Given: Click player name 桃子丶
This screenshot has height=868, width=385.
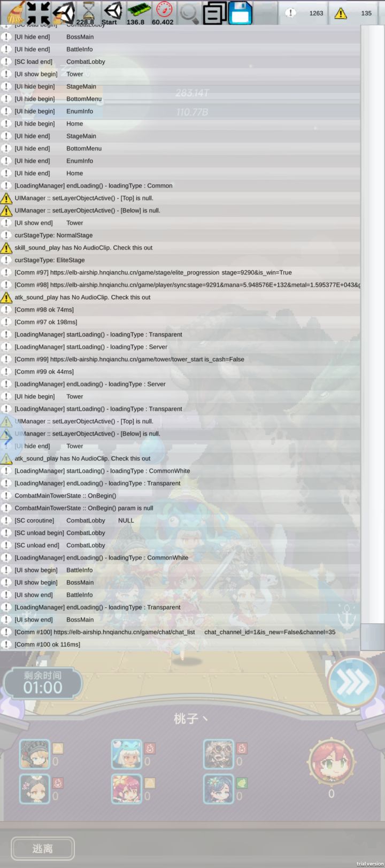Looking at the screenshot, I should 190,718.
